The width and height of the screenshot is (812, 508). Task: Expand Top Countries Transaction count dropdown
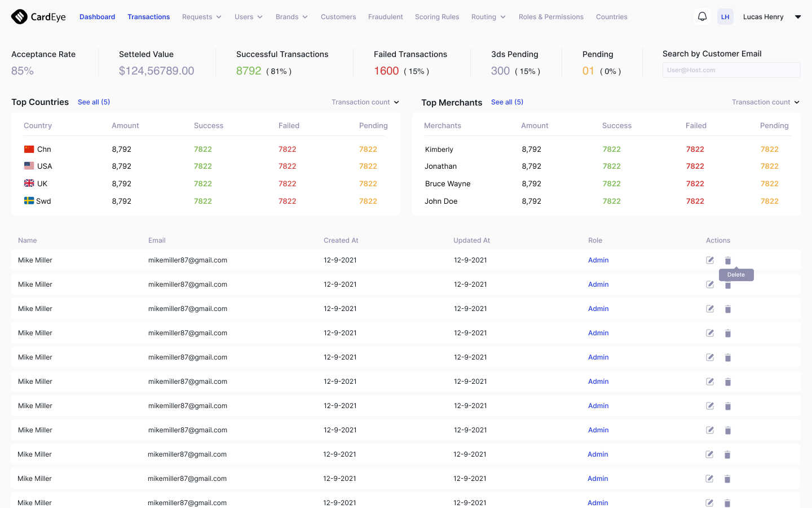[x=365, y=102]
